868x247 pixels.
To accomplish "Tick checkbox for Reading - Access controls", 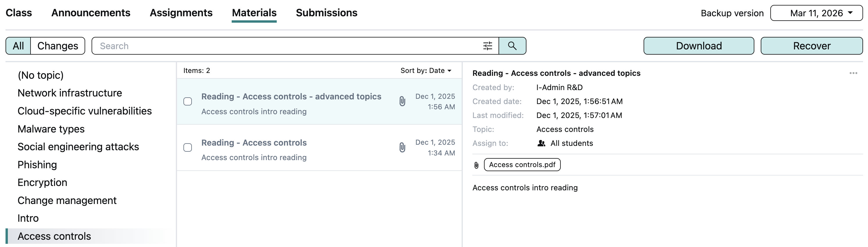I will click(188, 148).
